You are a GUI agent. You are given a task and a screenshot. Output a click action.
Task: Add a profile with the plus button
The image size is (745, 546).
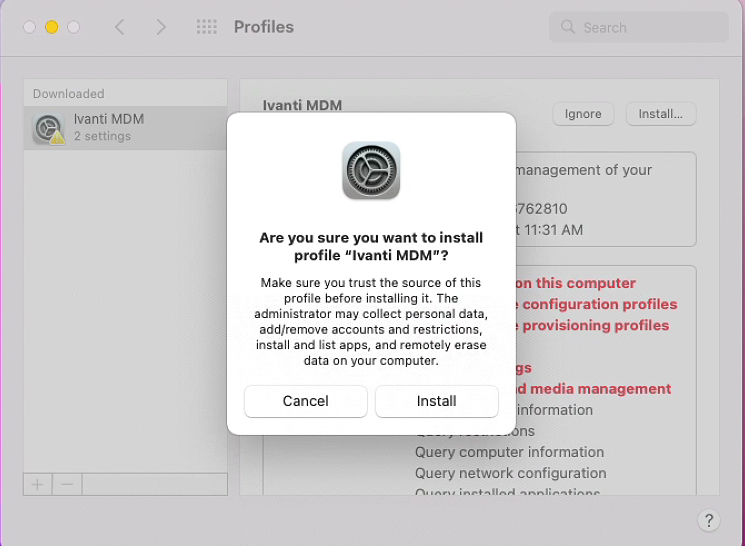pyautogui.click(x=38, y=485)
